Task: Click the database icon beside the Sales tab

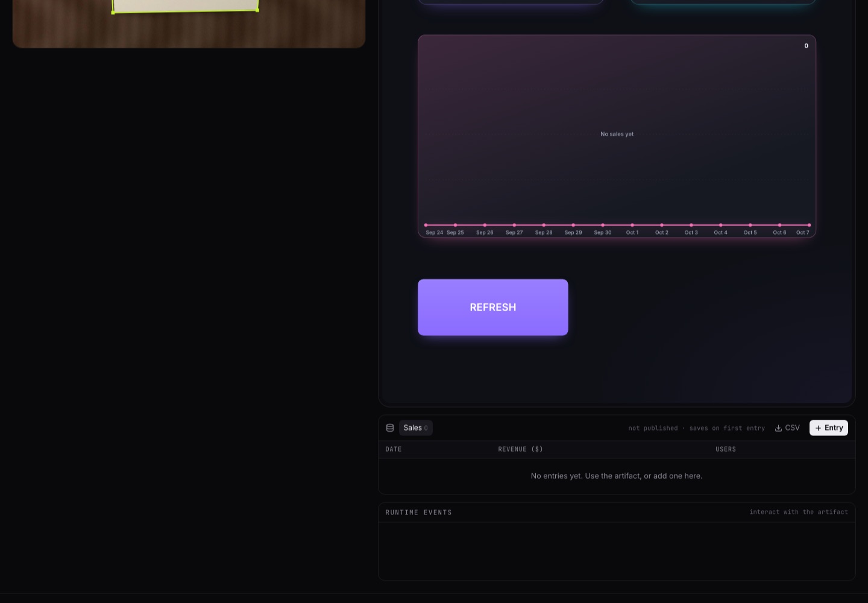Action: click(x=390, y=428)
